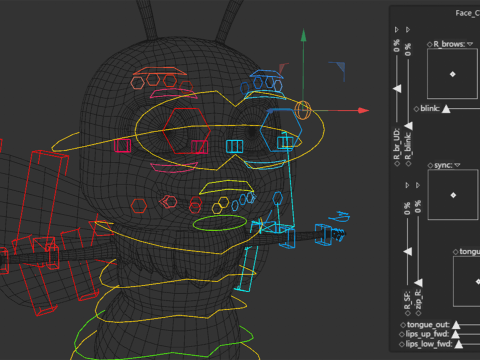
Task: Click the lips_up_fwd slider handle
Action: click(x=455, y=334)
